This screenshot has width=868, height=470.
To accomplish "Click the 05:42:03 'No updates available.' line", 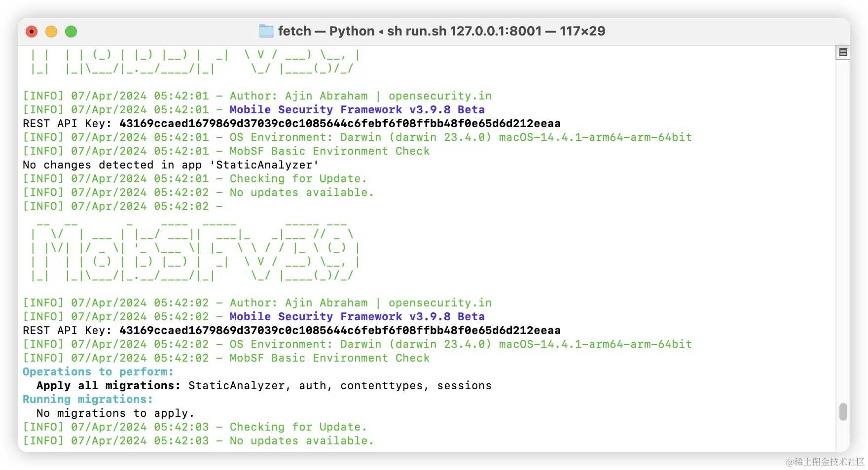I will tap(198, 440).
